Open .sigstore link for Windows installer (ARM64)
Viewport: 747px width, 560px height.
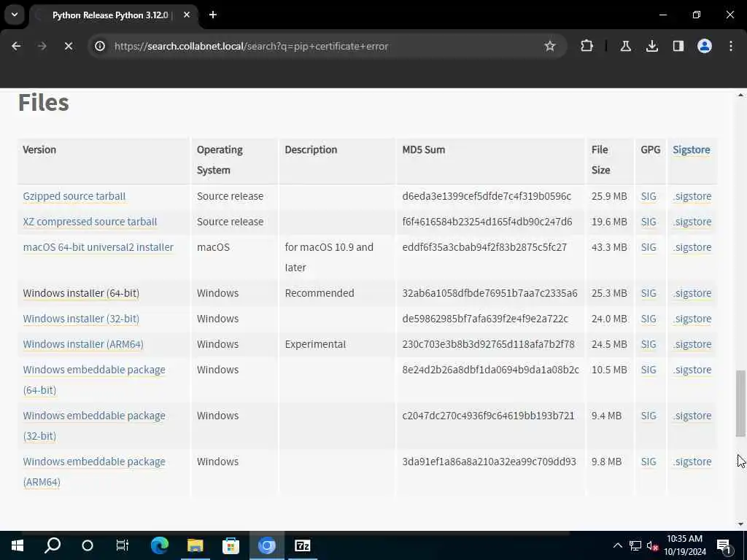(x=692, y=344)
